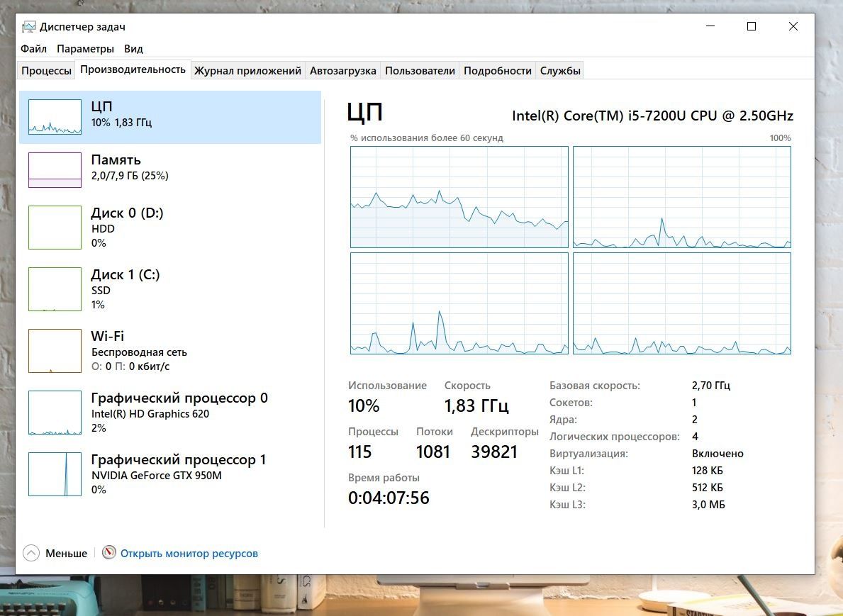Select the Диск 0 (D:) graph thumbnail
843x616 pixels.
point(55,228)
